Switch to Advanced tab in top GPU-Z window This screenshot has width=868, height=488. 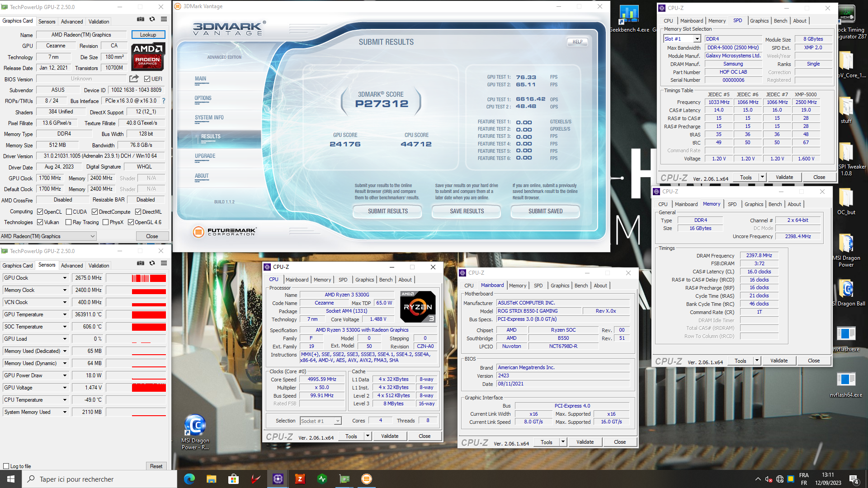72,22
